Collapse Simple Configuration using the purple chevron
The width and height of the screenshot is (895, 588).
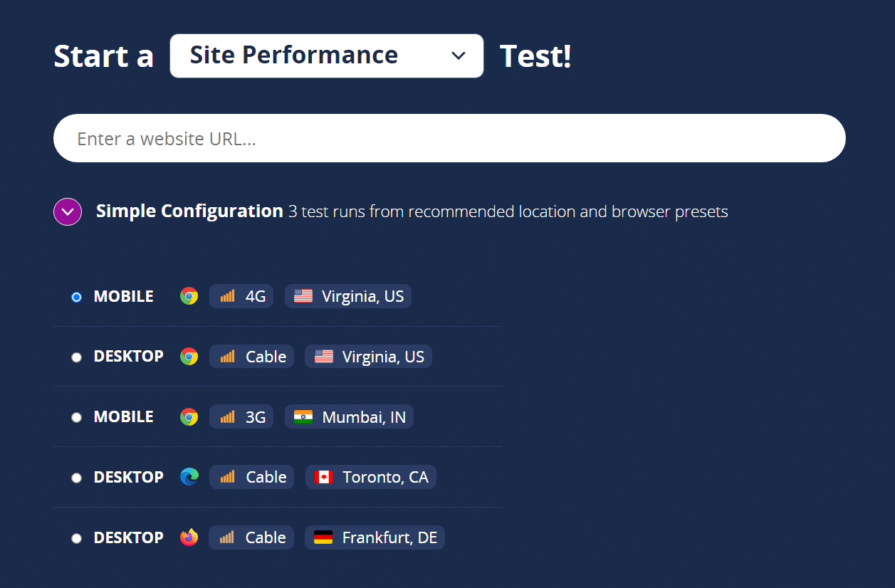click(67, 211)
